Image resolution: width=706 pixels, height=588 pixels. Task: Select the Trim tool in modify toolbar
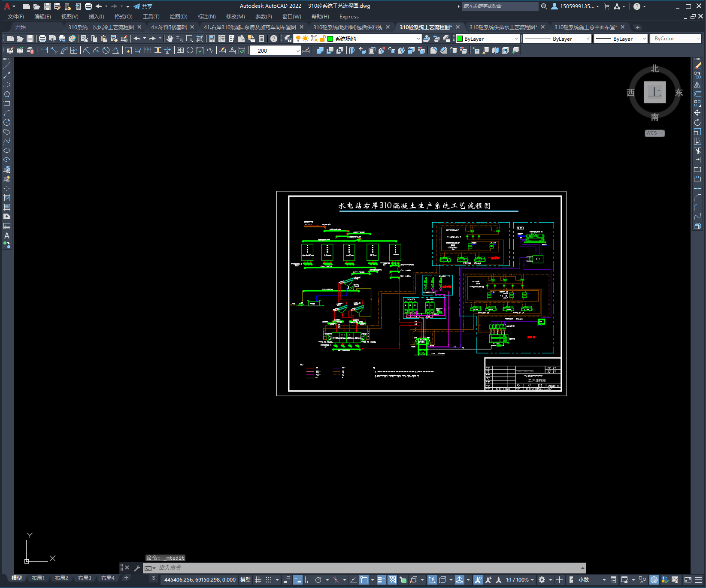(x=697, y=151)
